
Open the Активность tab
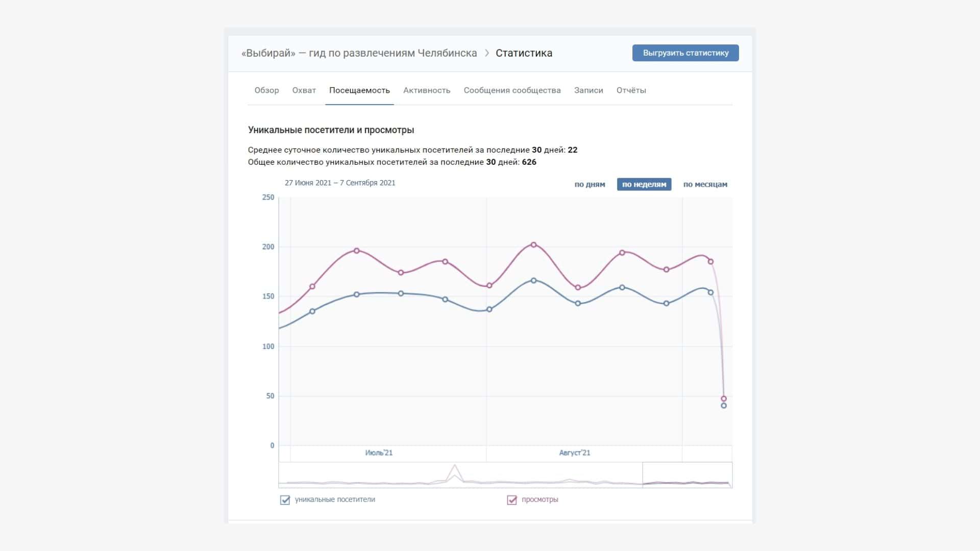pyautogui.click(x=427, y=90)
